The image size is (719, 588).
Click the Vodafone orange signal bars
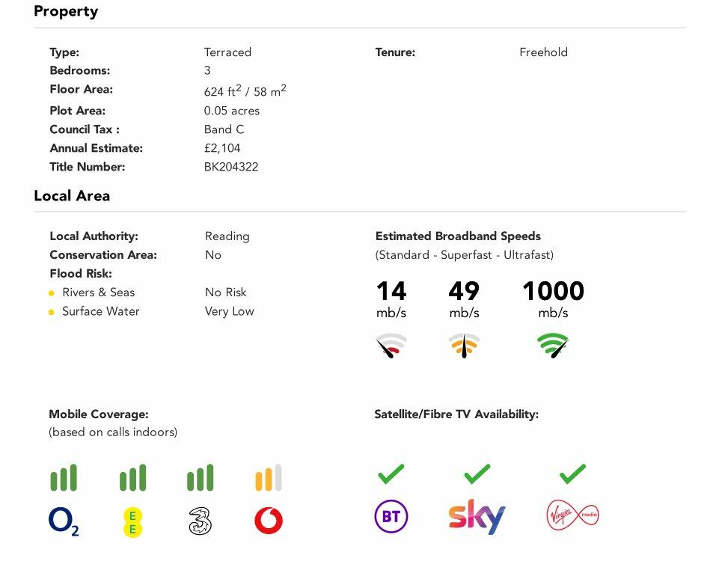(x=269, y=478)
